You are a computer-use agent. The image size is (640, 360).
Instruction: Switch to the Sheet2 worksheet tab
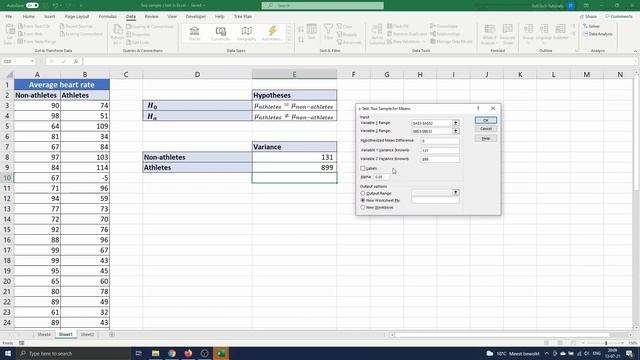[87, 334]
